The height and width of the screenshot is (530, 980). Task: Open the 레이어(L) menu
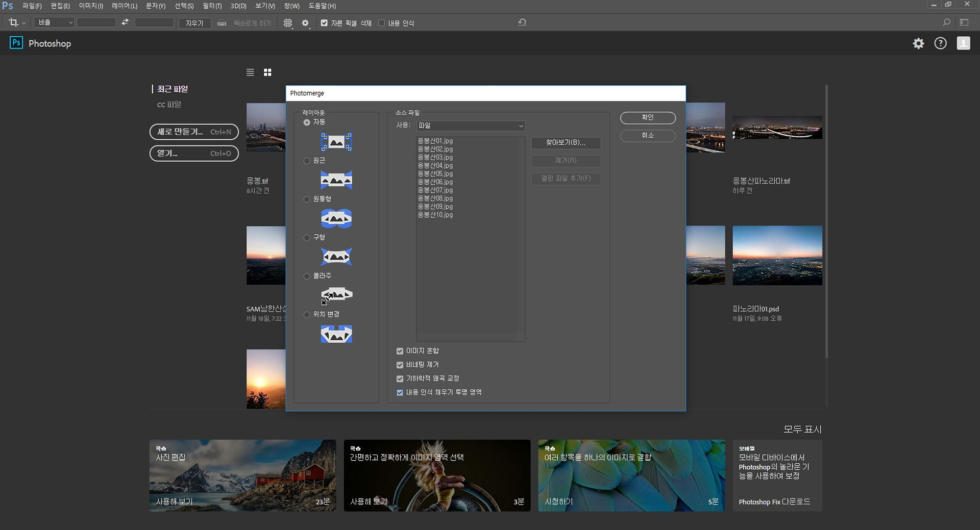(124, 6)
